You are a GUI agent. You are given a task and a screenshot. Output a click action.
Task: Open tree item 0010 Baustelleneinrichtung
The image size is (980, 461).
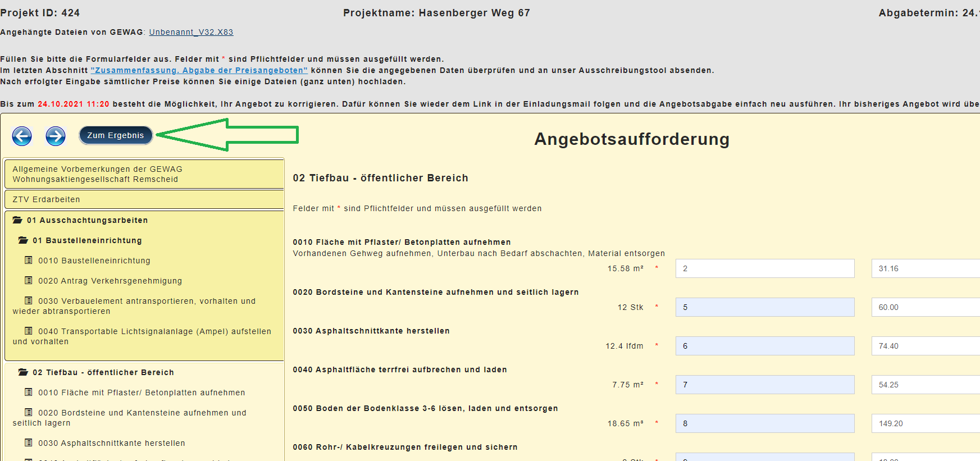pos(94,261)
